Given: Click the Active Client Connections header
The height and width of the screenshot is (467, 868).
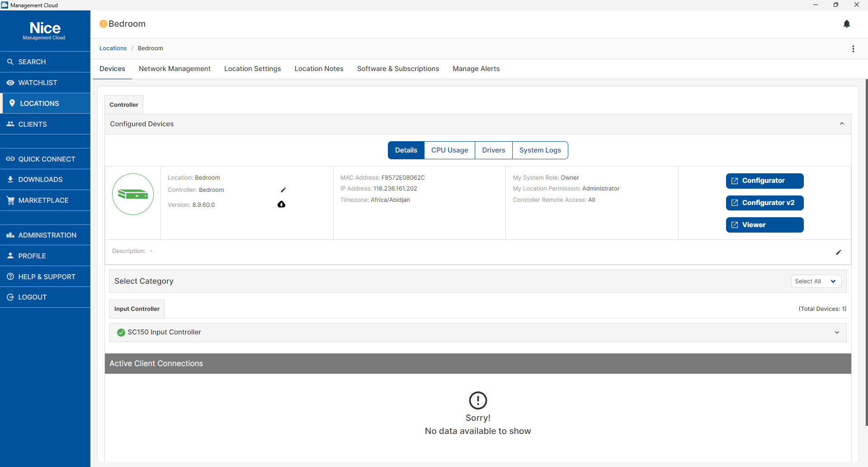Looking at the screenshot, I should click(x=478, y=363).
